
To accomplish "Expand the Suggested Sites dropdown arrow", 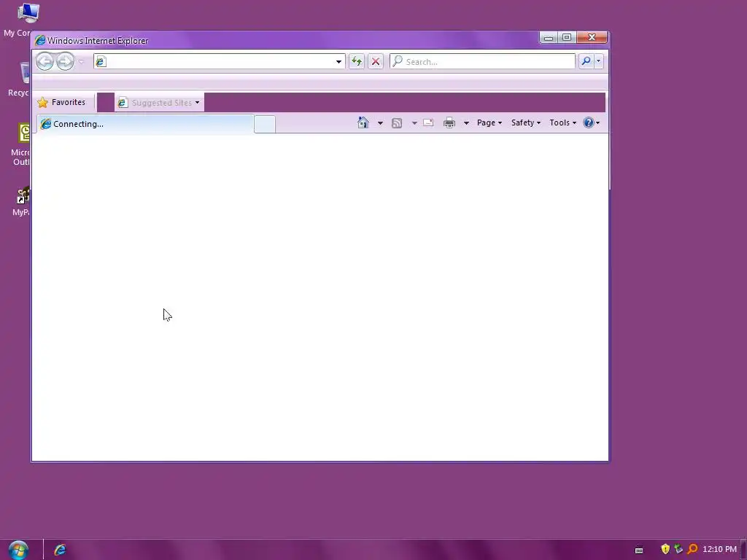I will click(198, 103).
